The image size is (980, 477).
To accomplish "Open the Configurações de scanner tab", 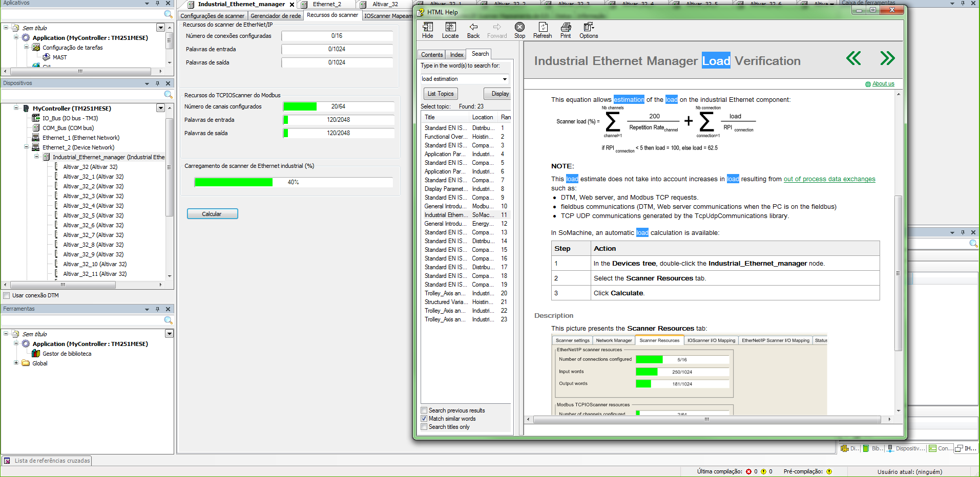I will [x=213, y=16].
